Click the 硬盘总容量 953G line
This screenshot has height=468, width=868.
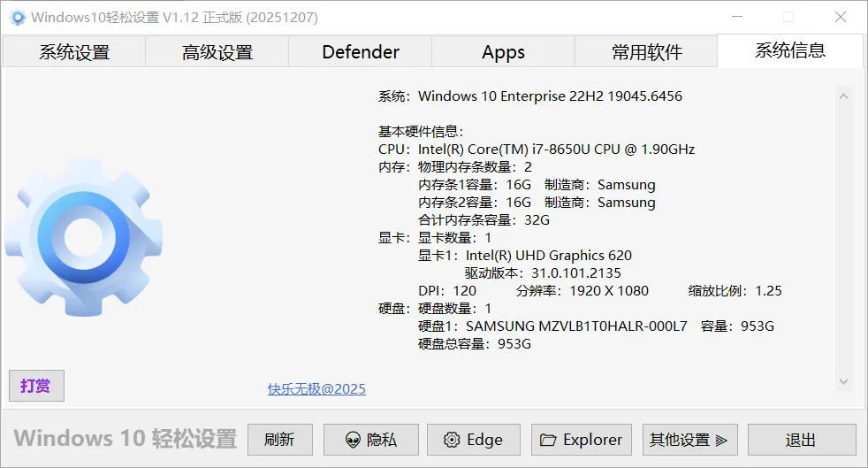(x=475, y=344)
